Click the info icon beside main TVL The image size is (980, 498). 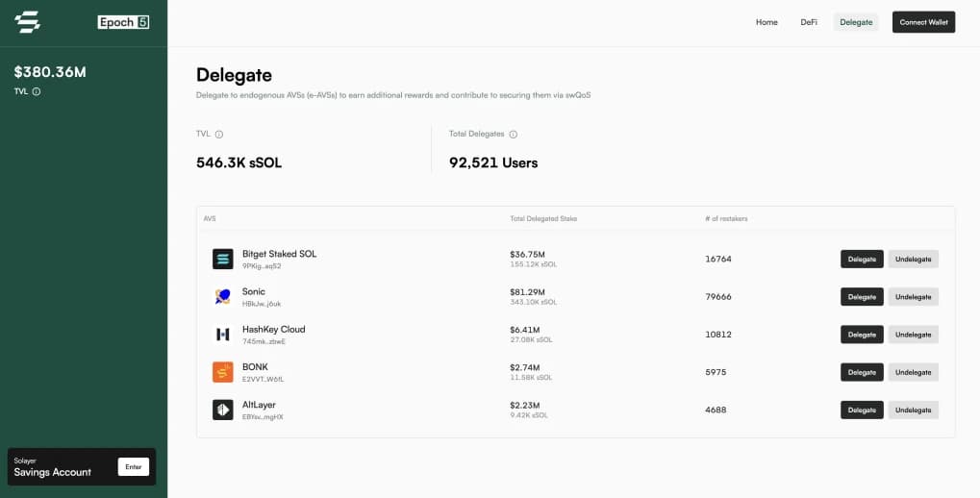point(219,135)
